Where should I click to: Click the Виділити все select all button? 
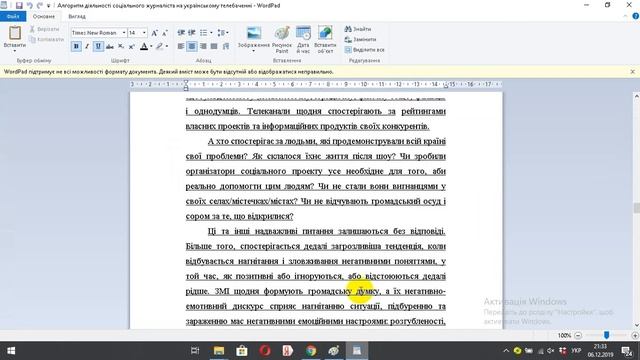(x=364, y=50)
